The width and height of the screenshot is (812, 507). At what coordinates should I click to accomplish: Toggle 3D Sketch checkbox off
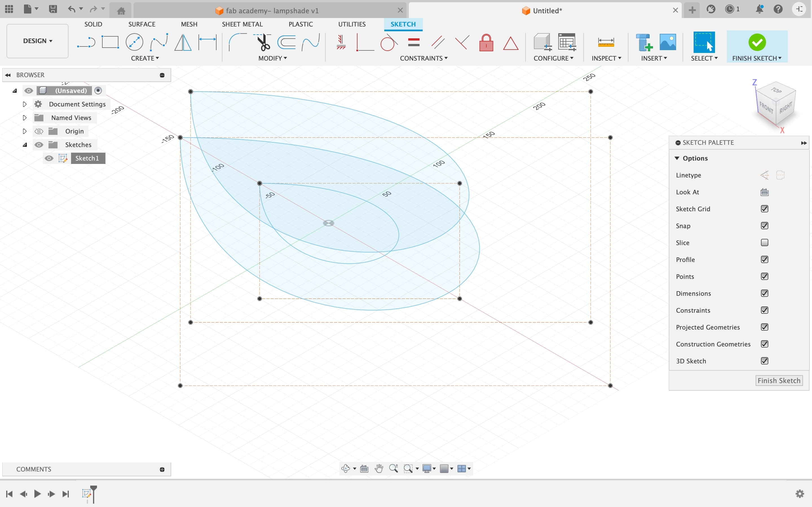(x=764, y=360)
